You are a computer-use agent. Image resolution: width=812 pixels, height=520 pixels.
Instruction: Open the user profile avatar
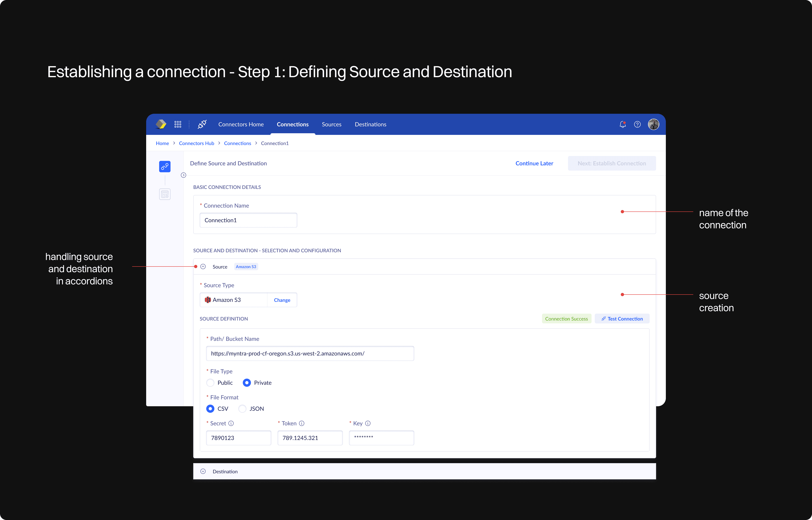click(653, 124)
